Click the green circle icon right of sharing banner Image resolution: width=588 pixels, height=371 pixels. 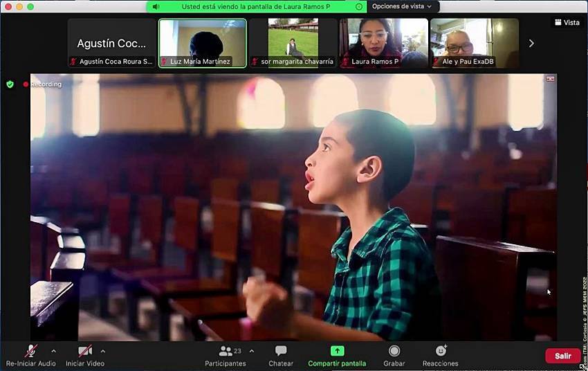point(359,6)
